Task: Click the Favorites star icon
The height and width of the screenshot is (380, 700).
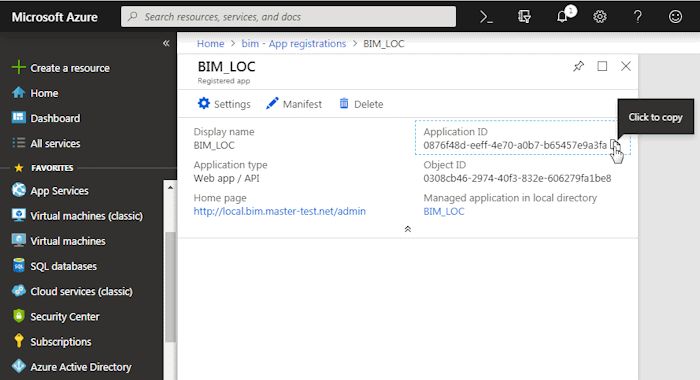Action: tap(19, 168)
